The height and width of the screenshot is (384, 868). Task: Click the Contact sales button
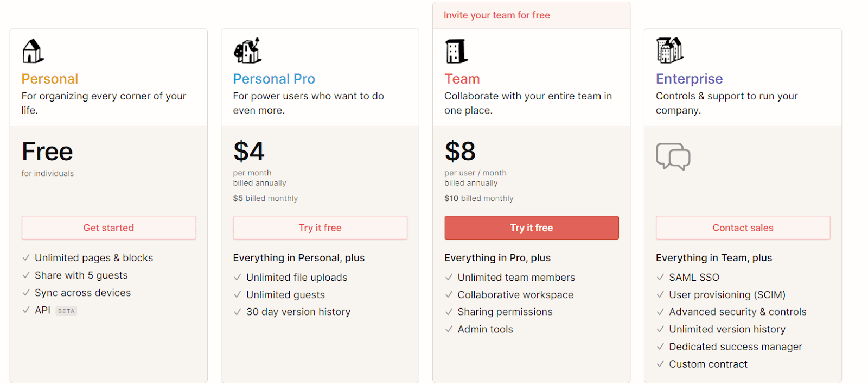pyautogui.click(x=743, y=228)
